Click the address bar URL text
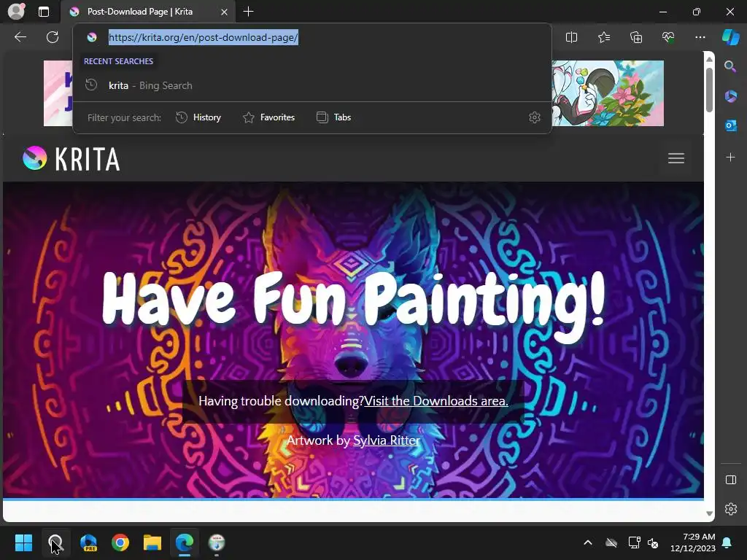This screenshot has height=560, width=747. click(x=204, y=37)
